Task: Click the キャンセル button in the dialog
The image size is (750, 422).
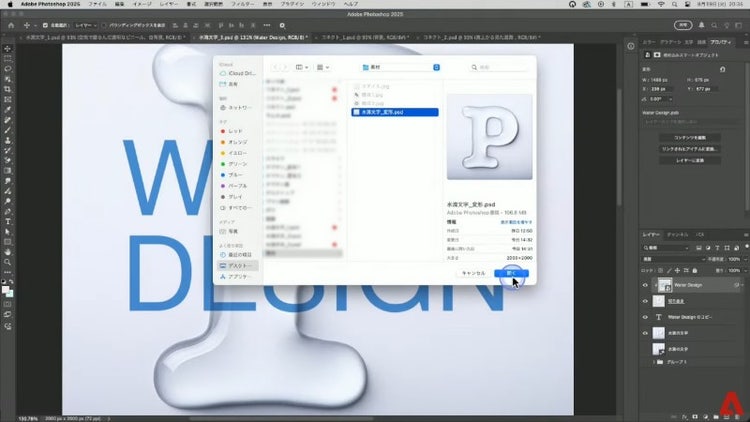Action: tap(472, 272)
